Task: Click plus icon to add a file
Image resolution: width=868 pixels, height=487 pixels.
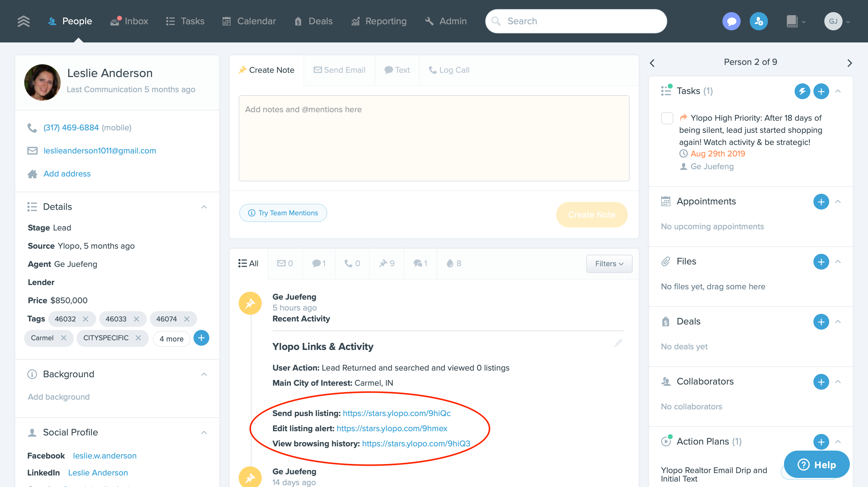Action: [821, 262]
